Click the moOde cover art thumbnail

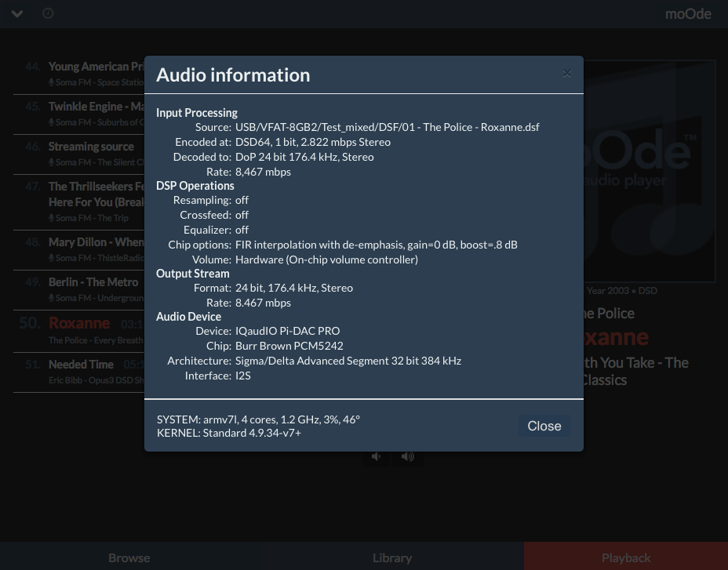click(x=649, y=171)
